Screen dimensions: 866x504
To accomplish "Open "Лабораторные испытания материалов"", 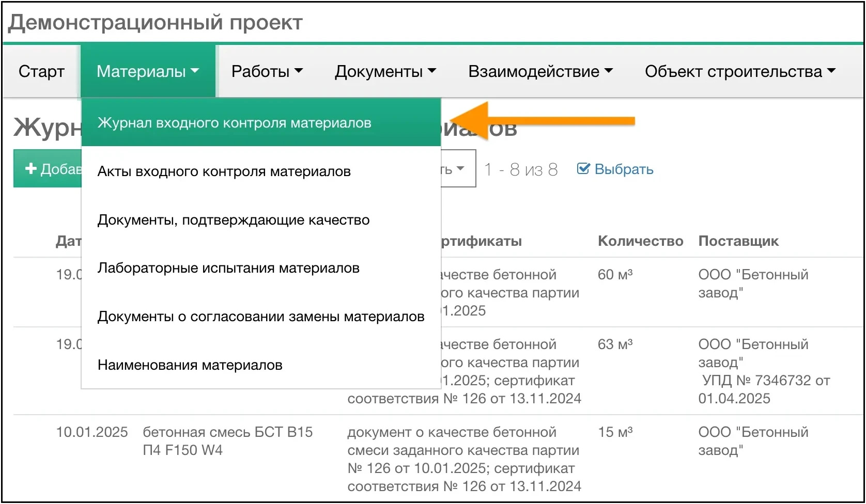I will coord(228,267).
